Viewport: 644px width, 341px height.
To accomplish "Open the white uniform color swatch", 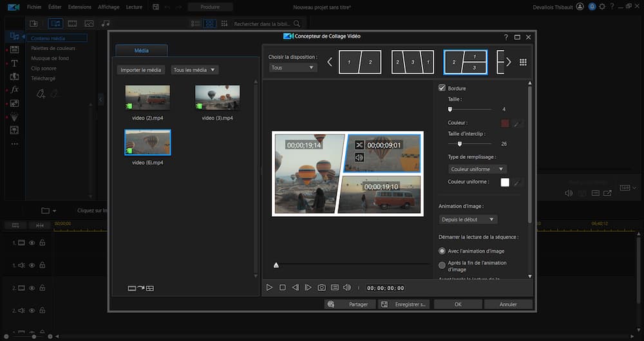I will (x=505, y=183).
